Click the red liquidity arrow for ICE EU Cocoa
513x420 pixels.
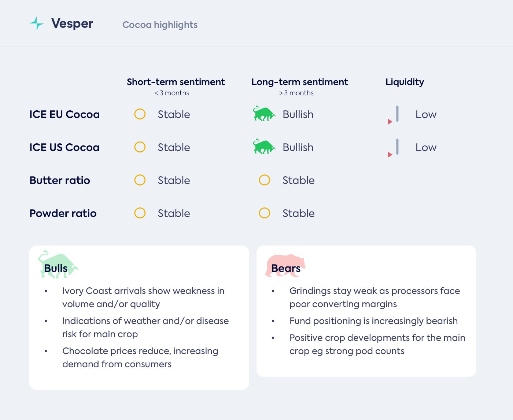click(390, 122)
